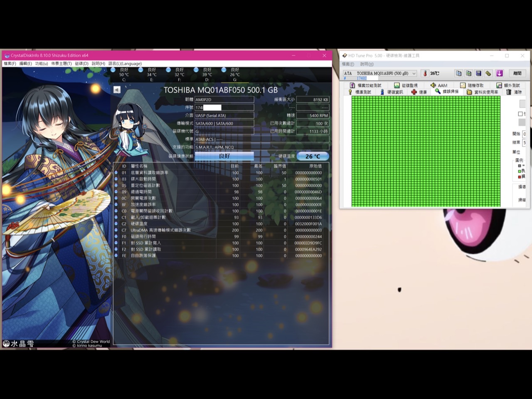This screenshot has height=399, width=532.
Task: Click the 屬性名稱 column header
Action: tap(139, 166)
